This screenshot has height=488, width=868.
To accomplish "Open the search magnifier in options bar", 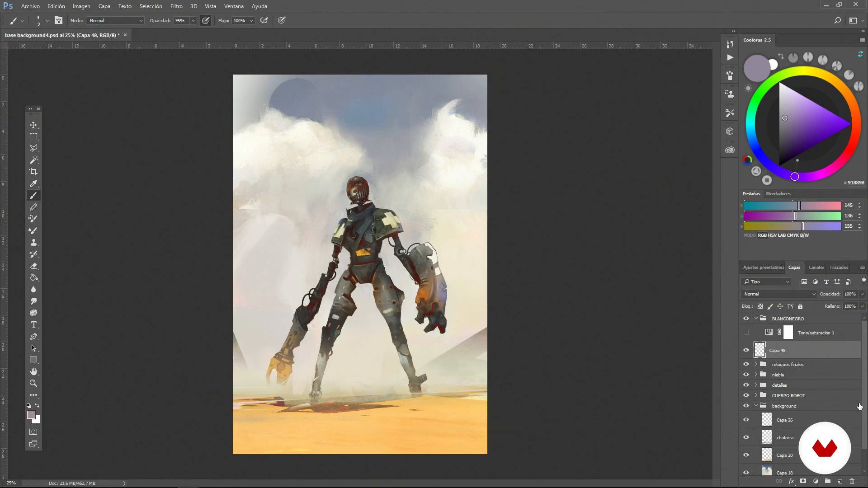I will (x=837, y=20).
